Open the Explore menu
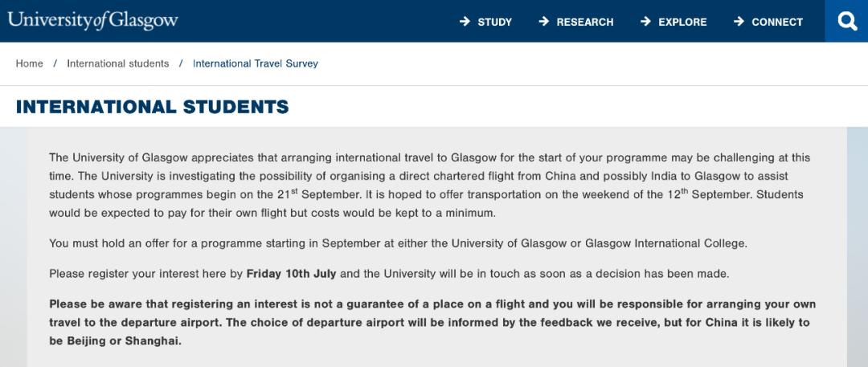This screenshot has width=868, height=367. pos(682,22)
